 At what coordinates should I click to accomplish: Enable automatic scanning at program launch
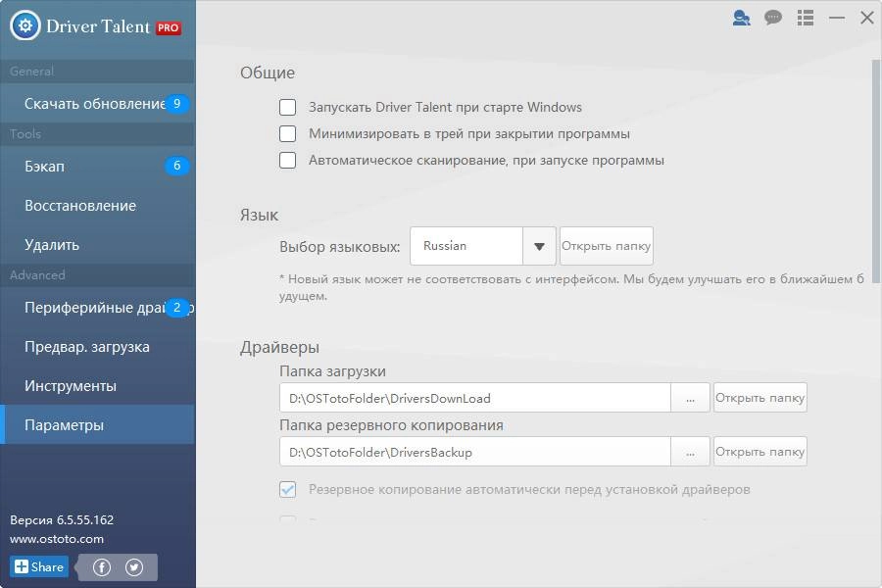point(287,160)
